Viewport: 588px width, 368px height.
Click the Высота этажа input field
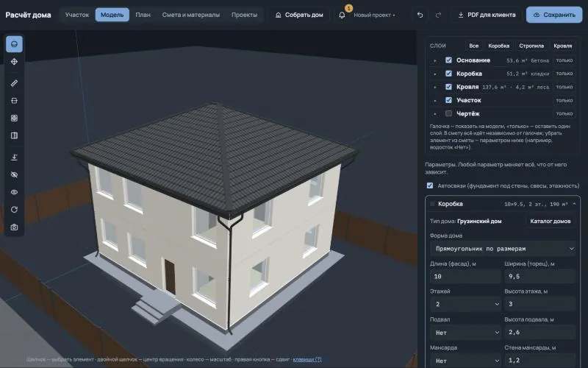coord(539,304)
